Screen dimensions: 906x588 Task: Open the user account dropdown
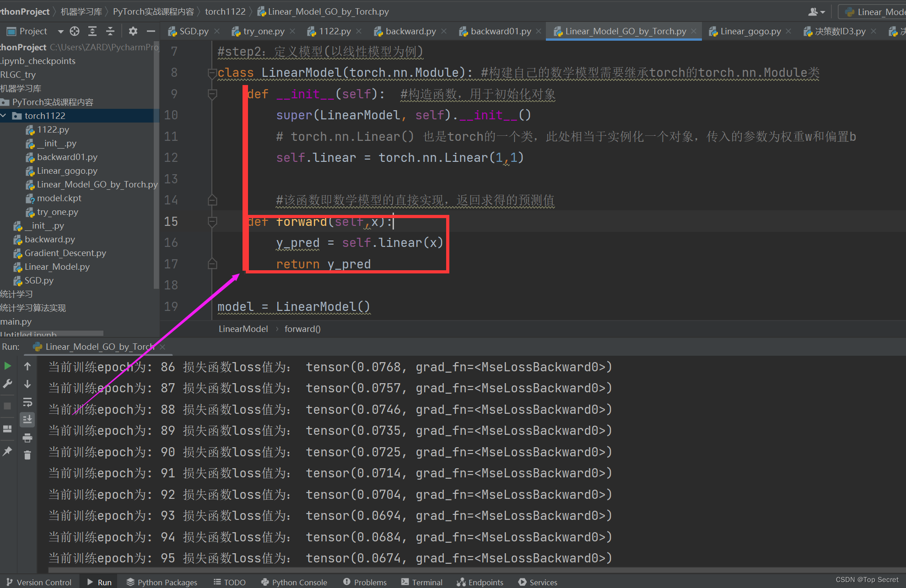coord(817,12)
